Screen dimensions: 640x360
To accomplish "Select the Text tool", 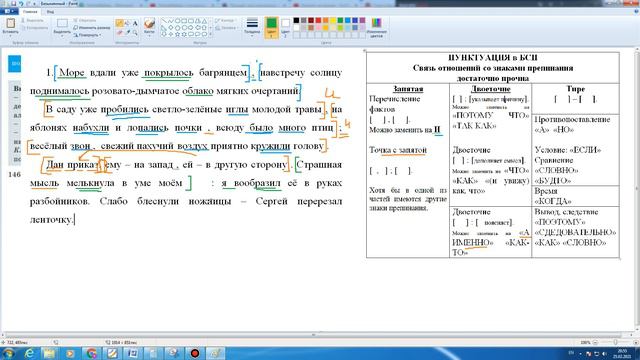I will click(x=135, y=23).
